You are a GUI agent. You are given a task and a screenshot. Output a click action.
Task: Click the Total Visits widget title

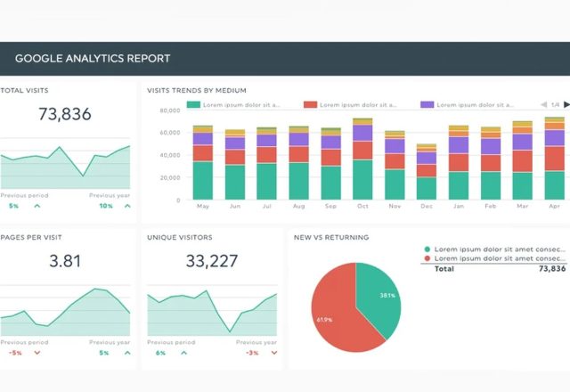coord(24,91)
